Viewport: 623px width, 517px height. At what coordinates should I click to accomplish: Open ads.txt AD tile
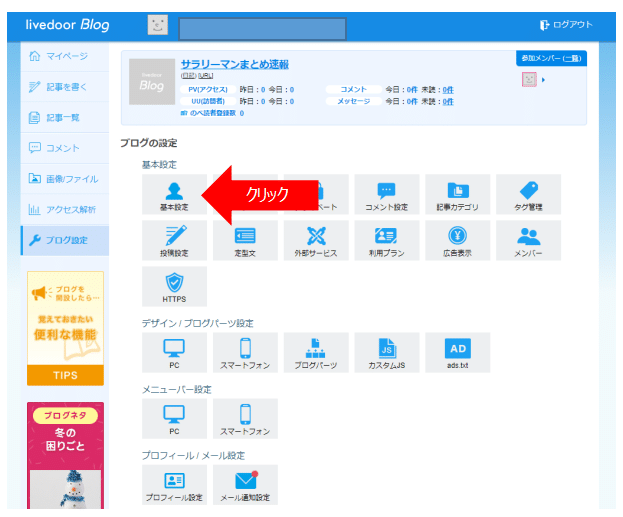click(x=457, y=352)
